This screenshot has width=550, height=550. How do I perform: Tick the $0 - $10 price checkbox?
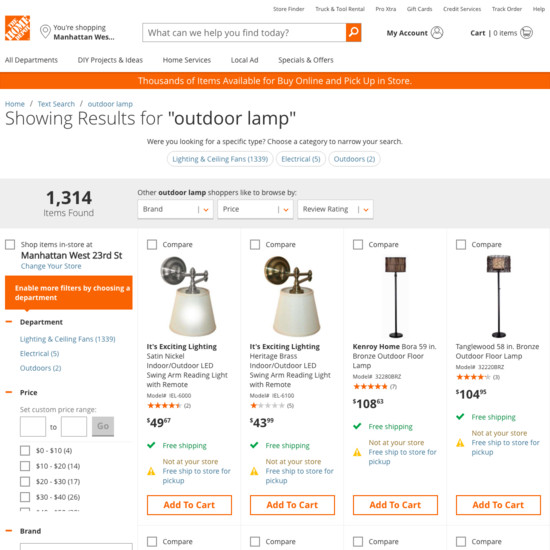click(x=25, y=450)
